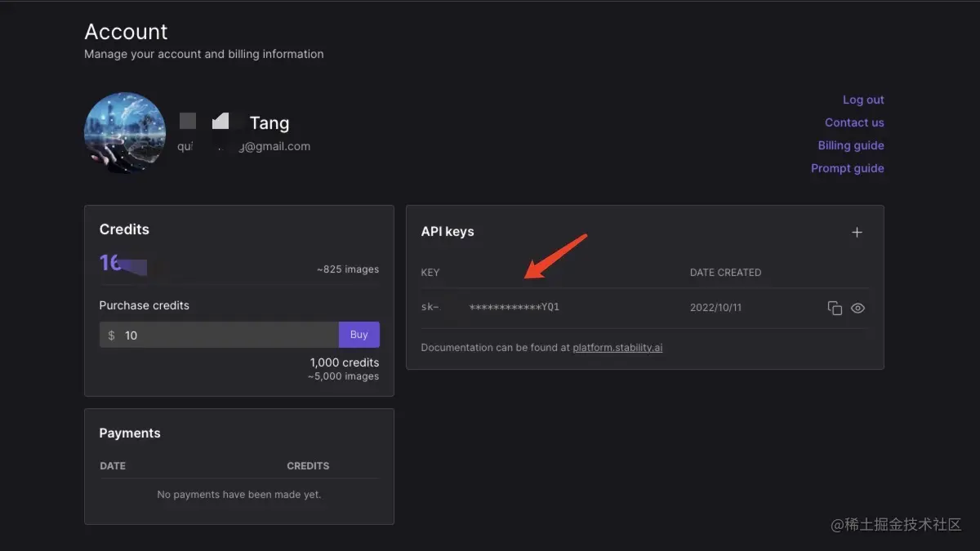Copy the API key to clipboard

[834, 309]
